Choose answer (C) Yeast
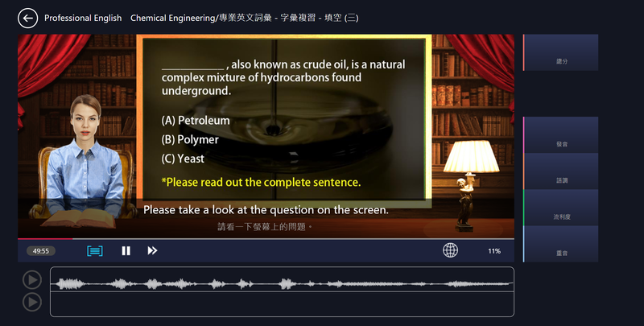The image size is (644, 326). [x=183, y=159]
